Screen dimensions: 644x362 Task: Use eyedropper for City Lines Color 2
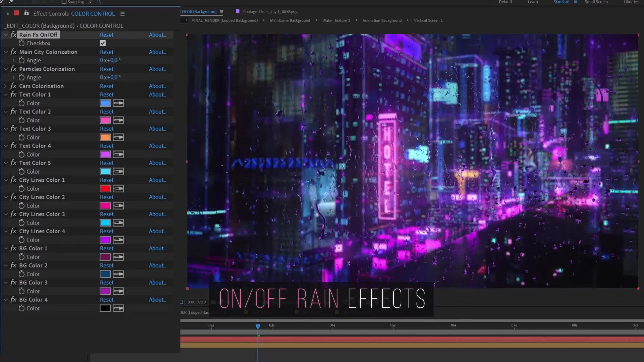tap(118, 206)
